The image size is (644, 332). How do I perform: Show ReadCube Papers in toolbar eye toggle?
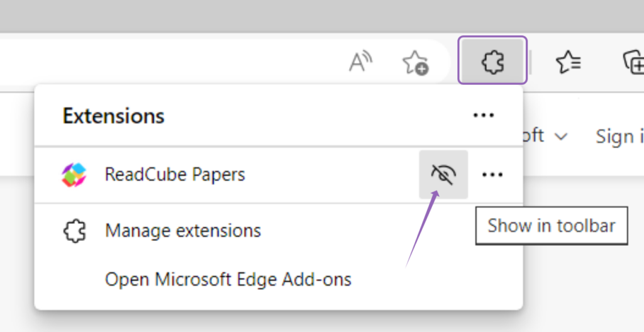443,175
